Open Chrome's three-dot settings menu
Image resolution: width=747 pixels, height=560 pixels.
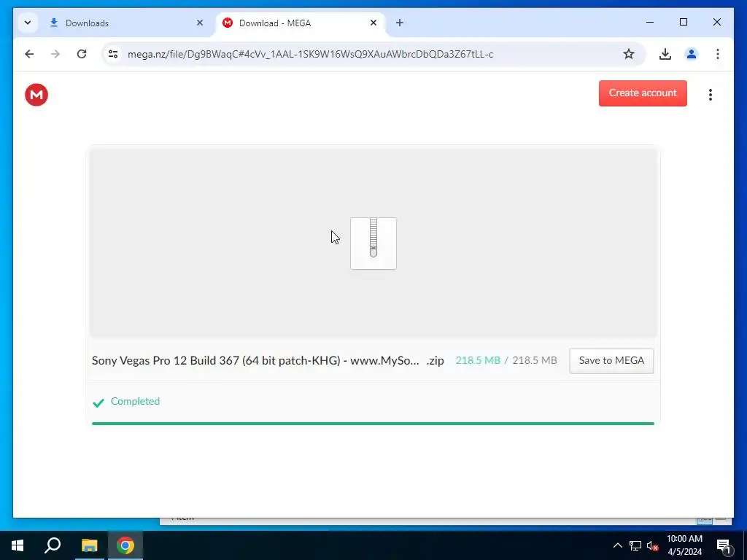click(x=718, y=54)
